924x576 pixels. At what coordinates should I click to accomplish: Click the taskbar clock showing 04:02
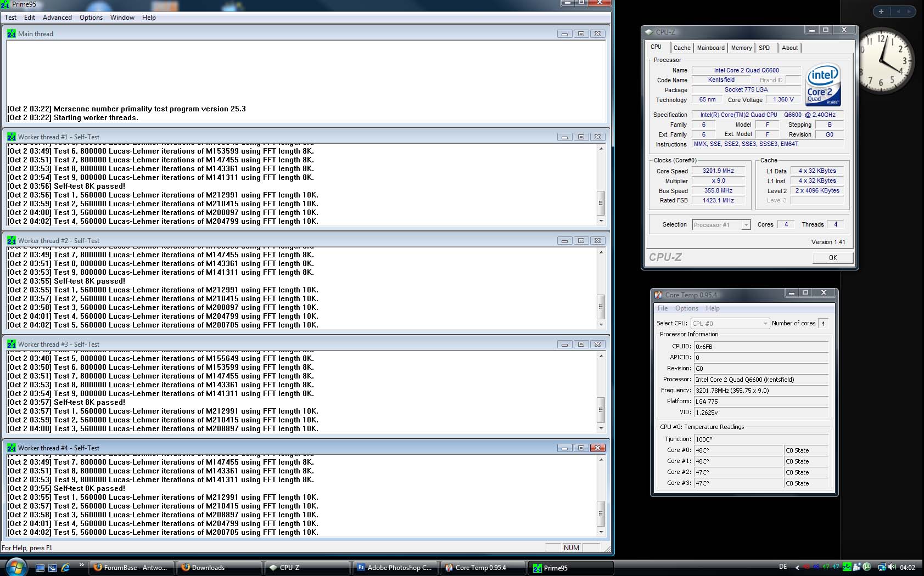(908, 567)
